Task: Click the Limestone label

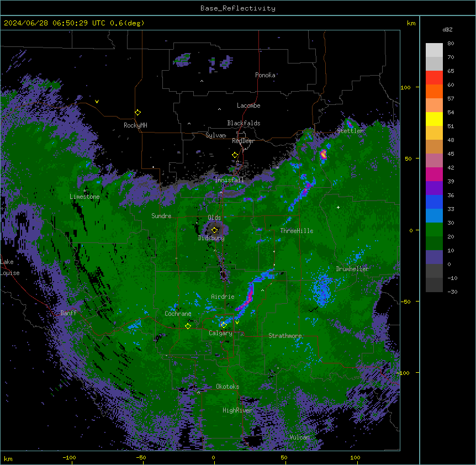Action: [84, 197]
